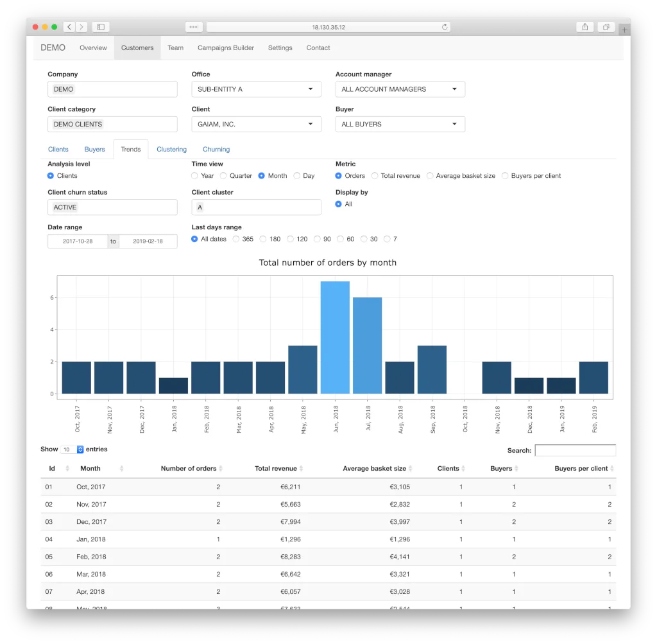
Task: Click the Jul, 2018 bar in the chart
Action: point(368,345)
